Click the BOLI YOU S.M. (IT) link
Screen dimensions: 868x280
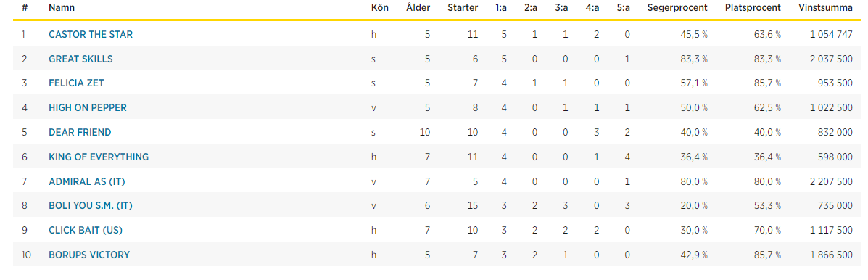point(91,206)
